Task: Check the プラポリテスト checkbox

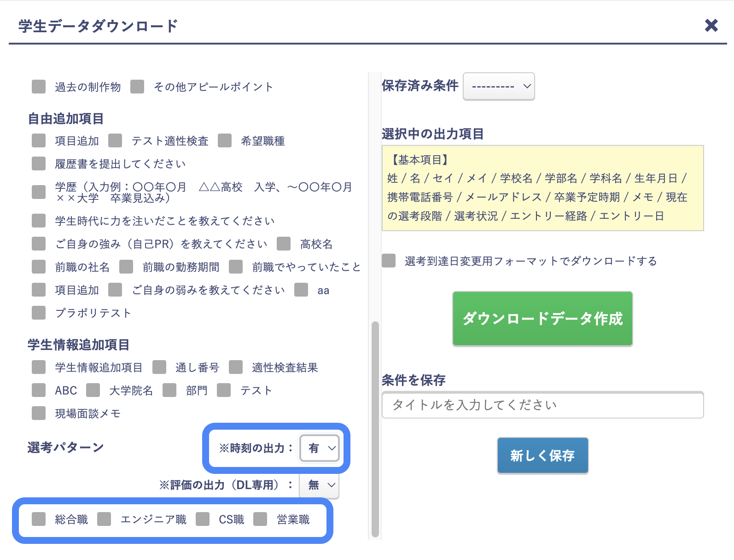Action: coord(39,313)
